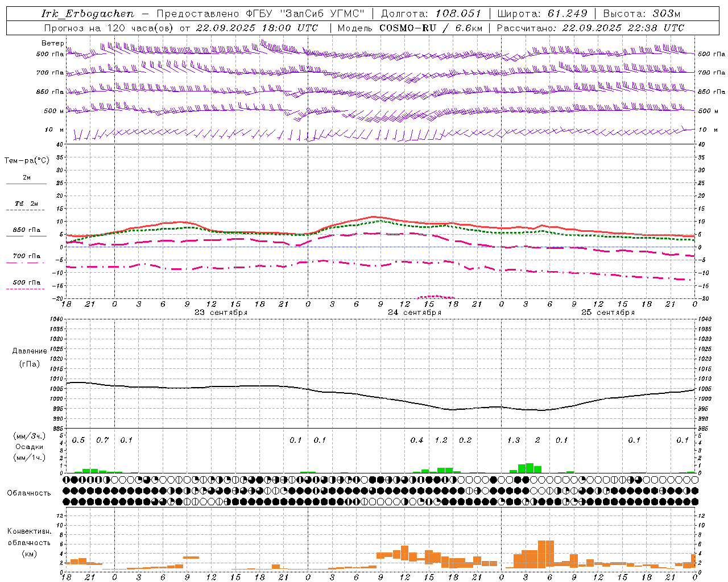Click the 'Ветер' wind panel label
Screen dimensions: 728x582
(52, 43)
